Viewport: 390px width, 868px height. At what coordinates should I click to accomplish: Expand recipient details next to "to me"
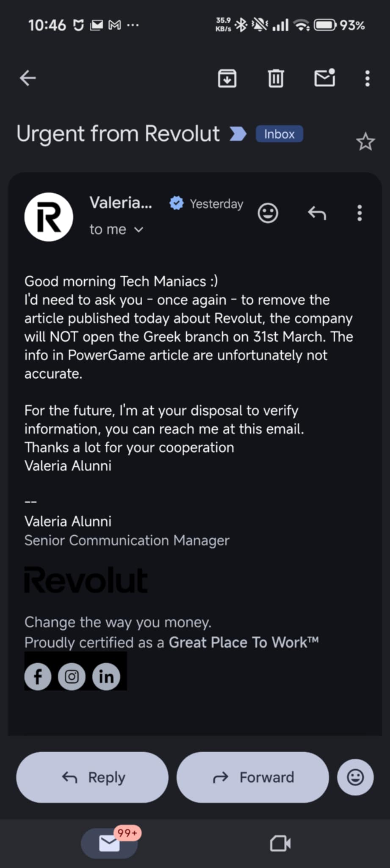point(138,230)
